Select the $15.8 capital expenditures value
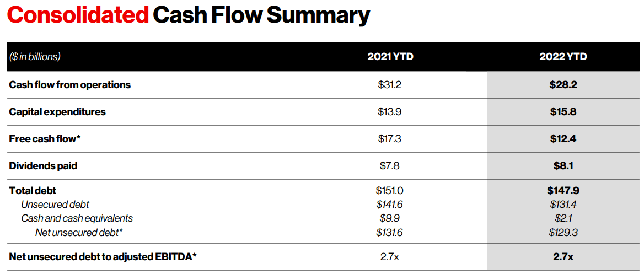Viewport: 644px width, 274px height. [563, 112]
